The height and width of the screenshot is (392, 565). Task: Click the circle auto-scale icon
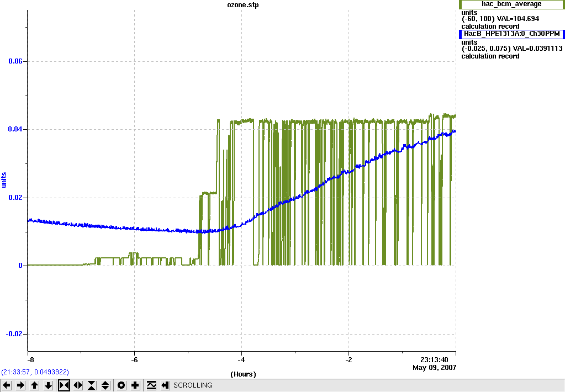click(x=122, y=385)
